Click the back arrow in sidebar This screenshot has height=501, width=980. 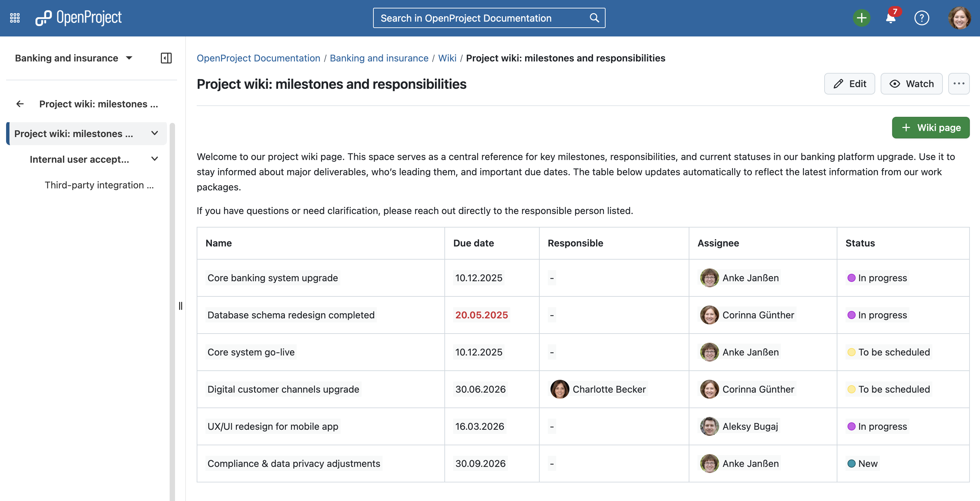20,104
